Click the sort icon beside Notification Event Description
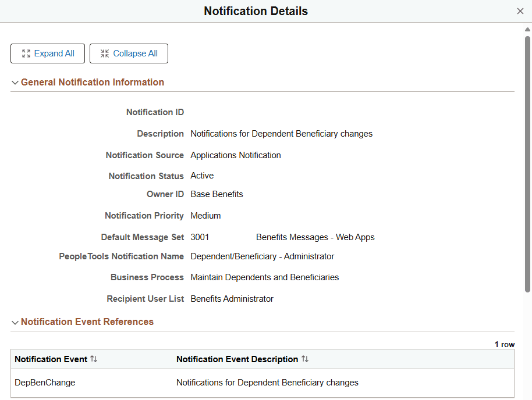The height and width of the screenshot is (400, 532). (x=306, y=359)
